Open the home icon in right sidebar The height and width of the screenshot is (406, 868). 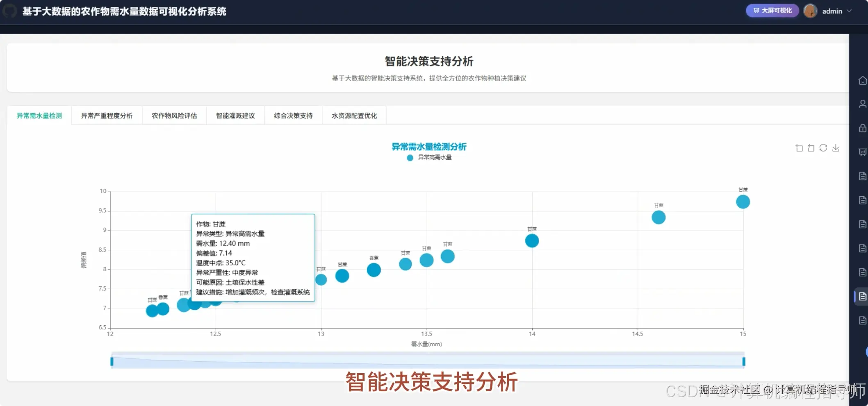point(863,80)
